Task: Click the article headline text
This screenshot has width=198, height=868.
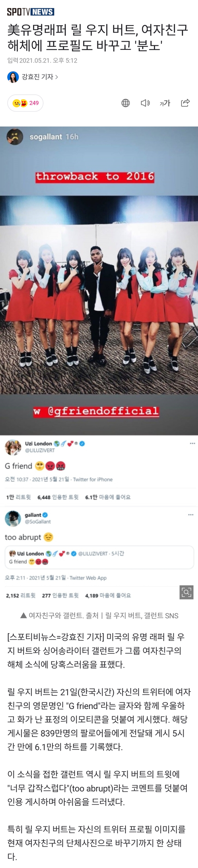Action: (98, 37)
